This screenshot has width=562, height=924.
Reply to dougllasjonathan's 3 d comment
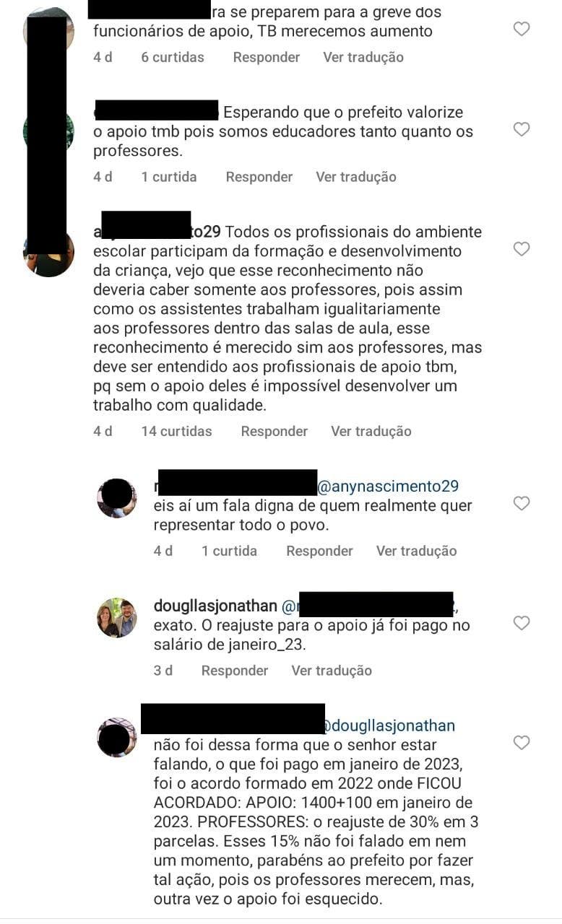235,671
